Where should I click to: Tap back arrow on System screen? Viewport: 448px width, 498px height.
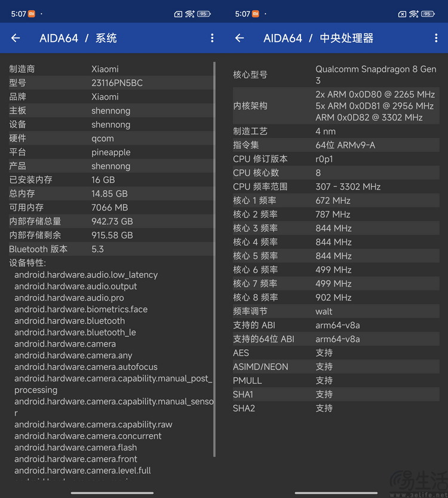tap(16, 38)
